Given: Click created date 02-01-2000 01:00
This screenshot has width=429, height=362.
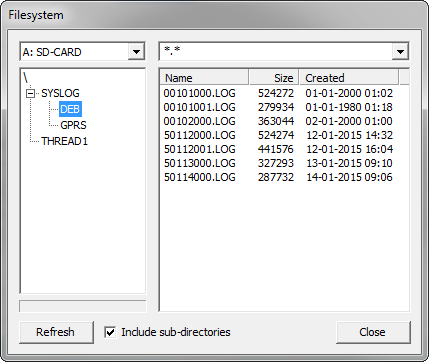Looking at the screenshot, I should 349,121.
